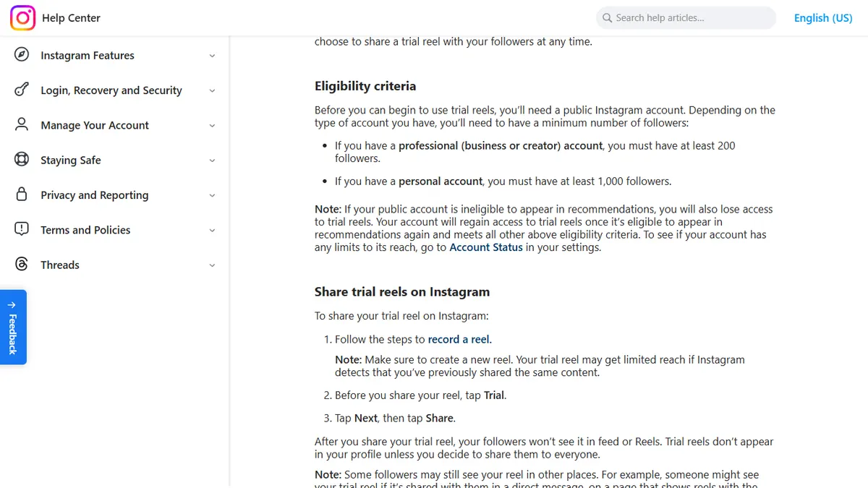Click the key icon for Login, Recovery and Security

point(22,90)
